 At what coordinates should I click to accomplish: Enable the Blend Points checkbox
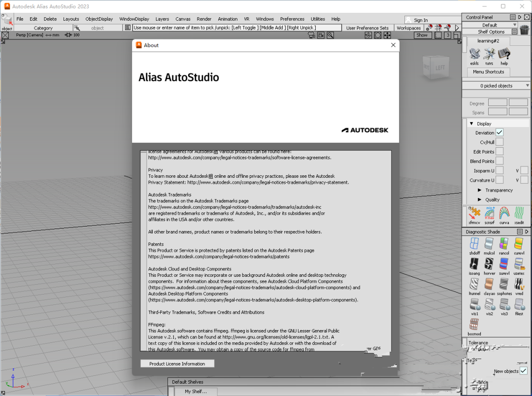499,161
